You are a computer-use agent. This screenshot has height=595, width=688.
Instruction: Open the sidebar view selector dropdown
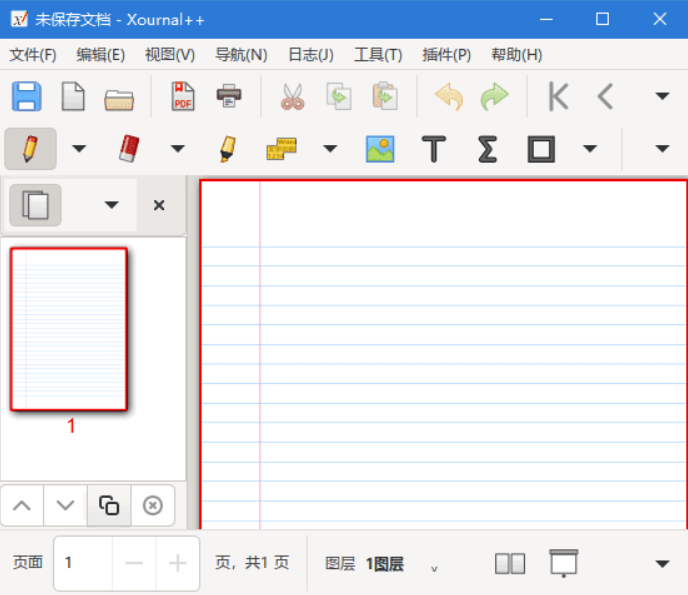click(111, 204)
